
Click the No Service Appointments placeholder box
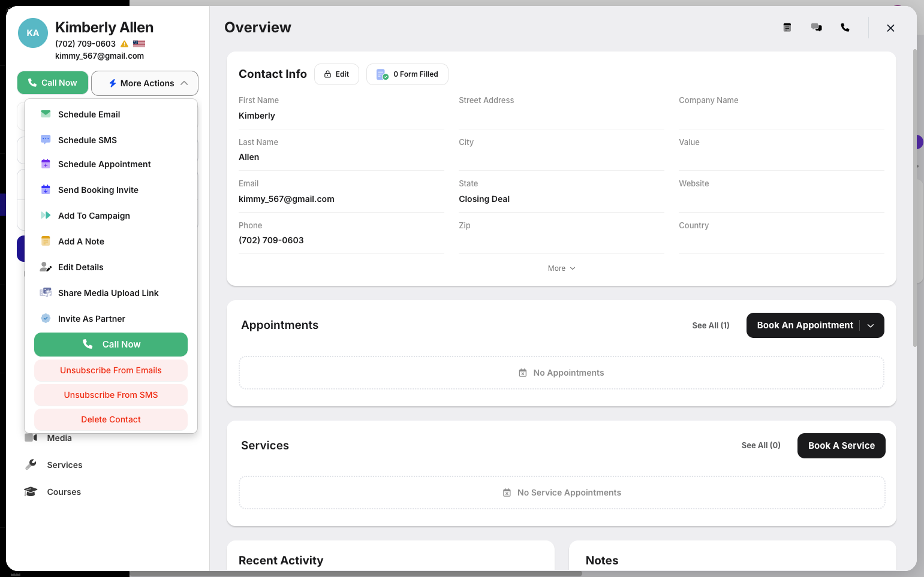[x=562, y=493]
